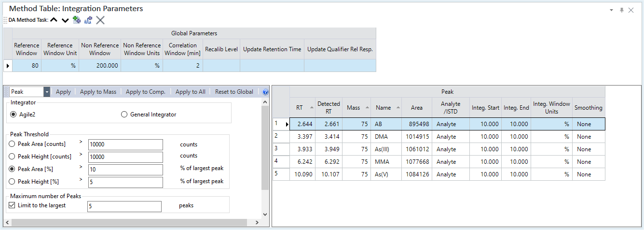The height and width of the screenshot is (230, 644).
Task: Click RT value 2.644
Action: 302,124
